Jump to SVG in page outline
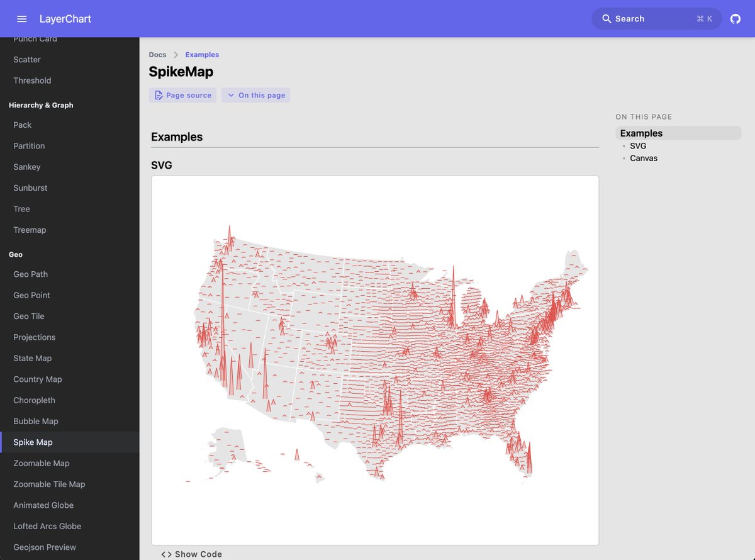 [x=638, y=146]
